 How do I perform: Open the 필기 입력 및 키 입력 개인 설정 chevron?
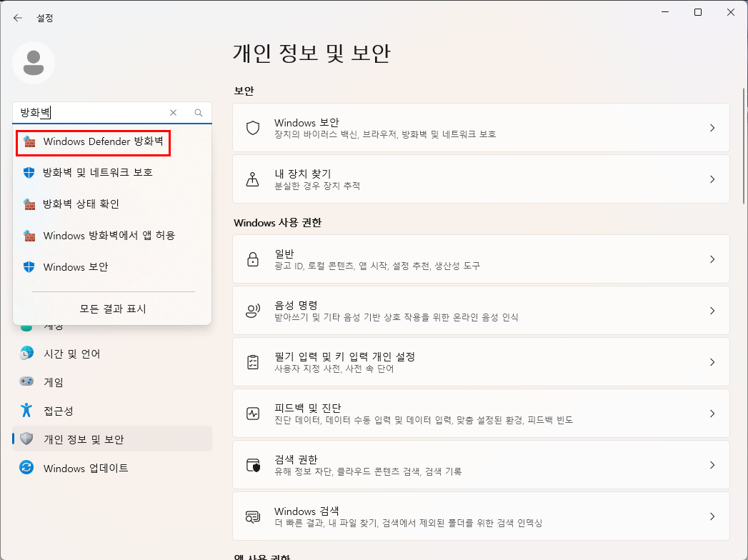(x=712, y=362)
